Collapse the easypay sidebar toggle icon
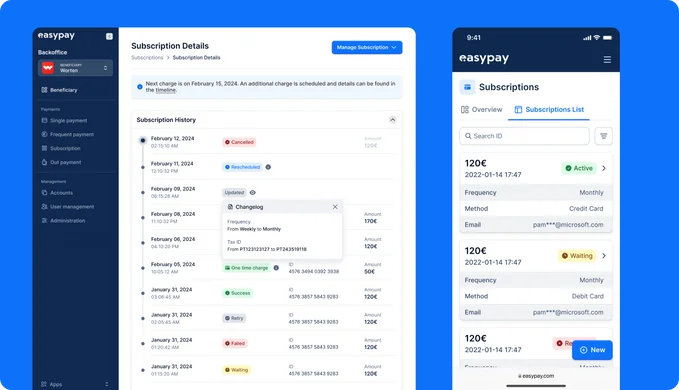Image resolution: width=679 pixels, height=390 pixels. [x=109, y=36]
